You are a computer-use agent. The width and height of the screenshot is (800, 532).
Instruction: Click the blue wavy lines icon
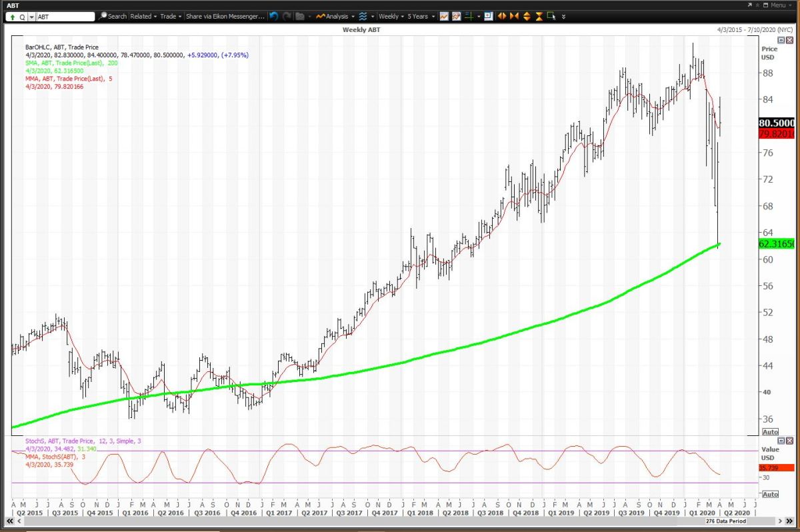pos(363,16)
